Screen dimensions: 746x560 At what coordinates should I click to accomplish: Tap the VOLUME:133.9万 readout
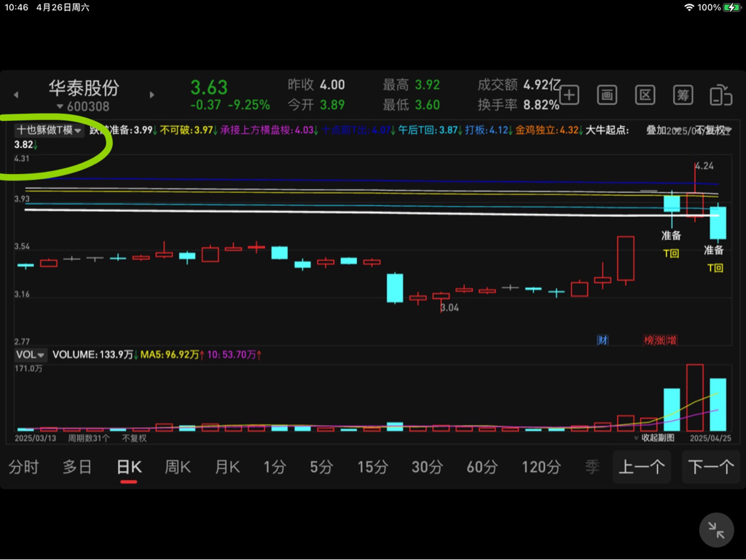point(95,355)
